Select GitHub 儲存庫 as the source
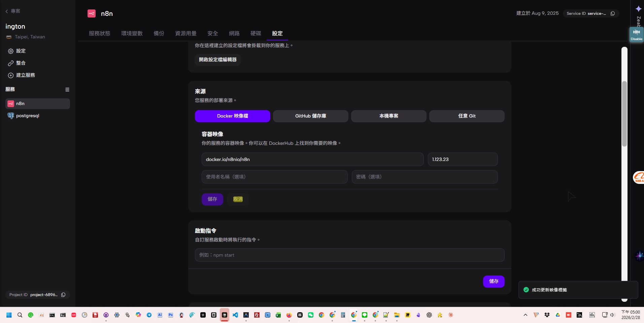Viewport: 644px width, 323px height. pos(311,116)
